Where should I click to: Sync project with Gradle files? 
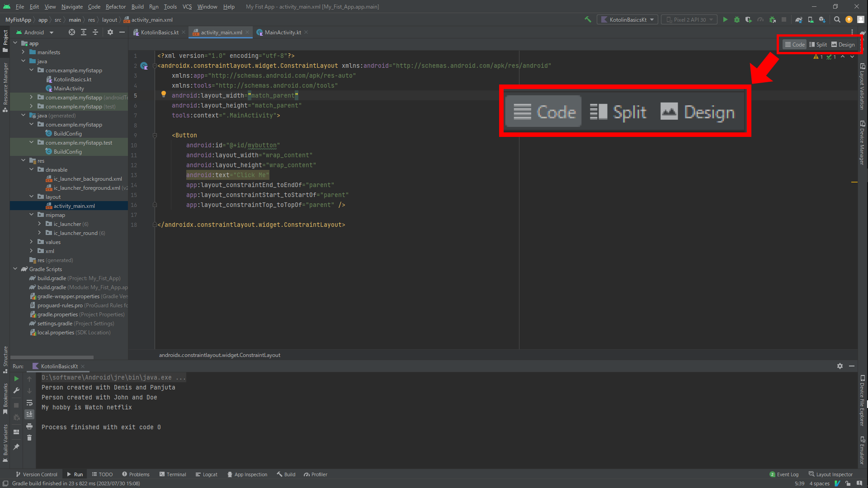coord(799,19)
